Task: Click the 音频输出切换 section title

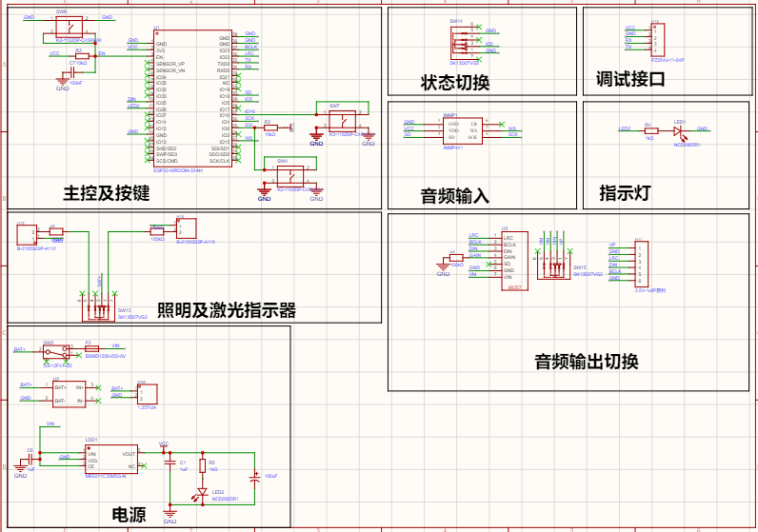Action: coord(587,362)
